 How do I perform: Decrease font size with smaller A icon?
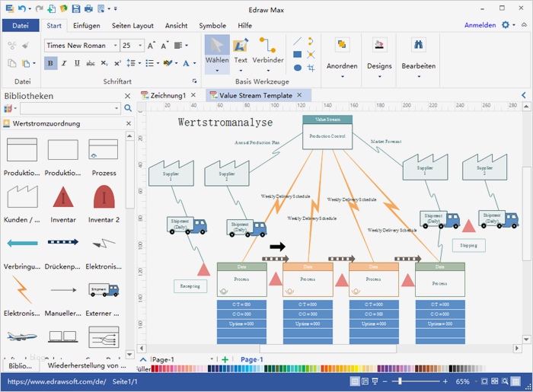164,45
